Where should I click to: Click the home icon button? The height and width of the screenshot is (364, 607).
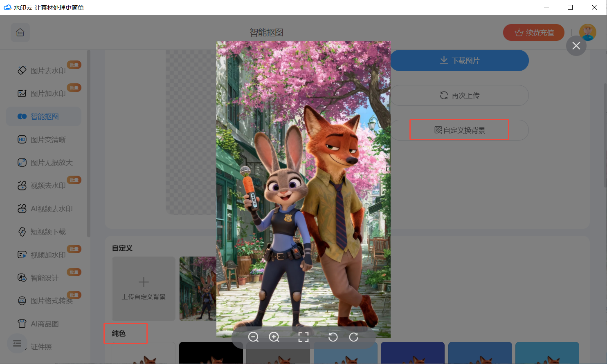[x=20, y=33]
